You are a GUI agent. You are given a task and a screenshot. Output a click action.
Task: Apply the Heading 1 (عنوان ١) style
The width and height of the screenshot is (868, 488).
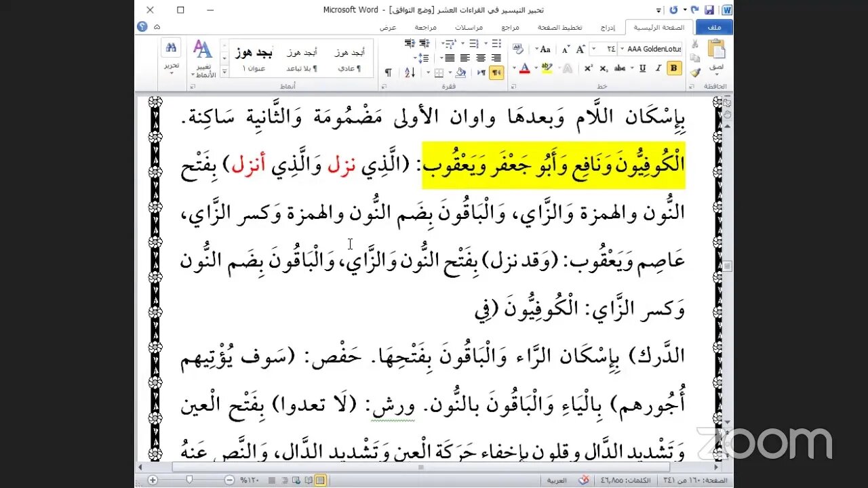[254, 59]
